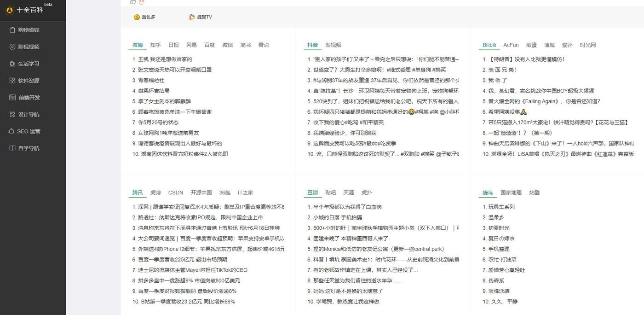644x315 pixels.
Task: Click the 设计导航 sidebar icon
Action: (13, 114)
